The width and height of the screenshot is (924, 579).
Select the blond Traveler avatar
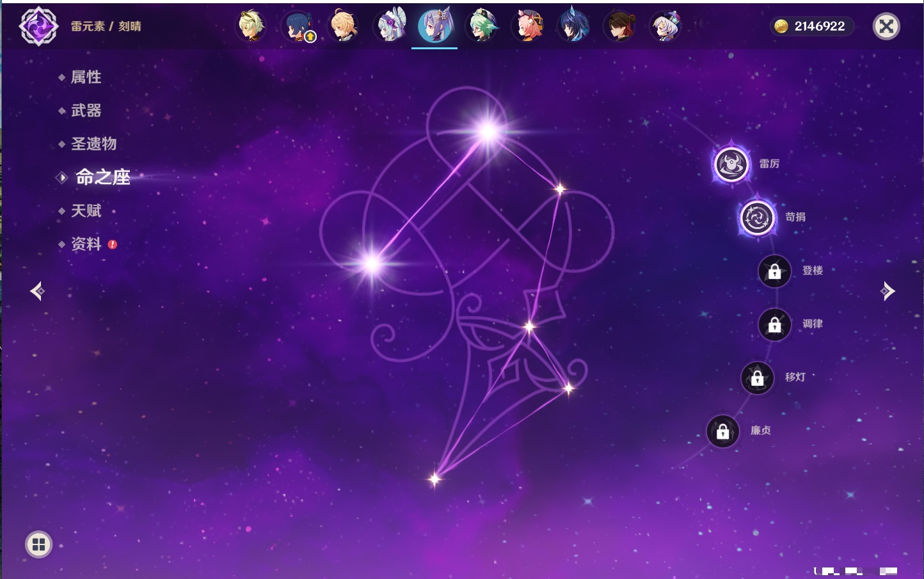[344, 26]
